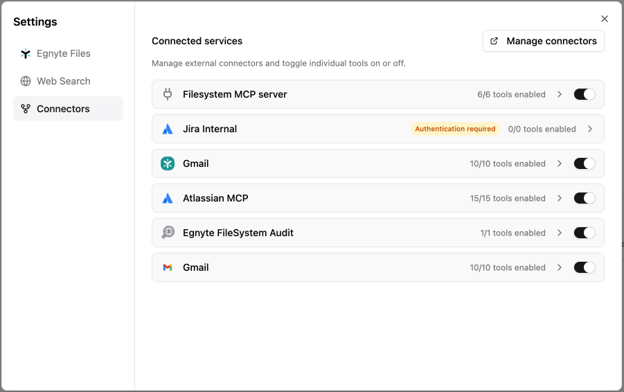Click the Atlassian MCP connector name
This screenshot has height=392, width=624.
tap(215, 198)
